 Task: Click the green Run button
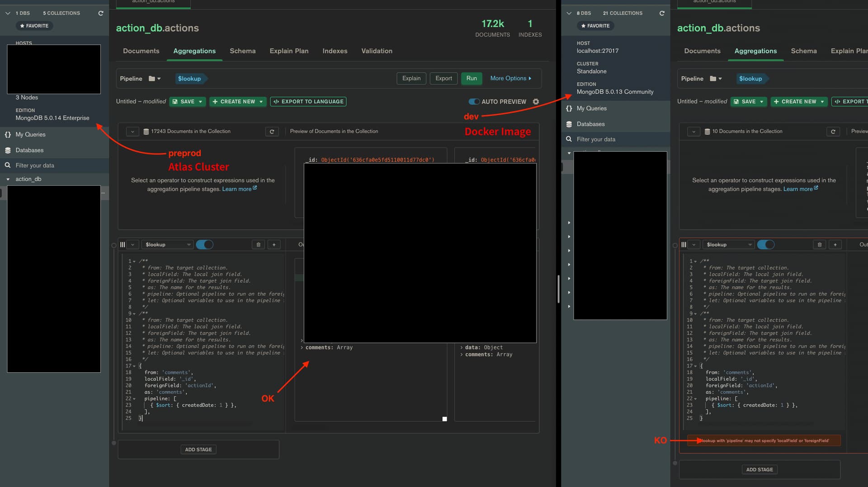coord(471,78)
